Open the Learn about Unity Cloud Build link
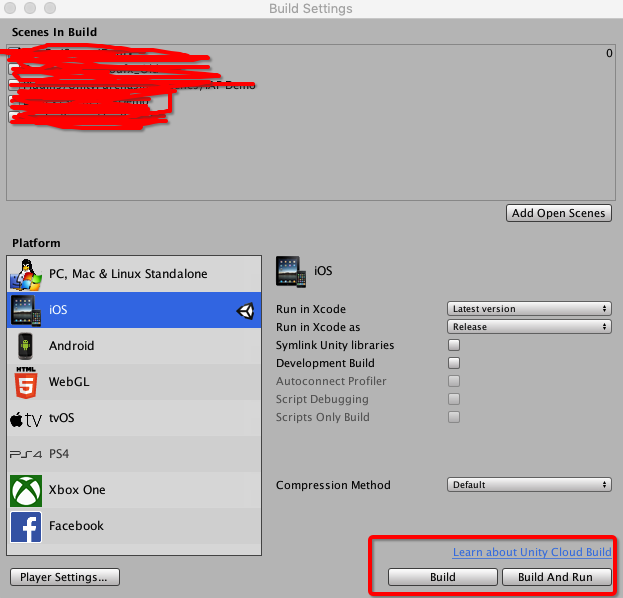 click(532, 552)
